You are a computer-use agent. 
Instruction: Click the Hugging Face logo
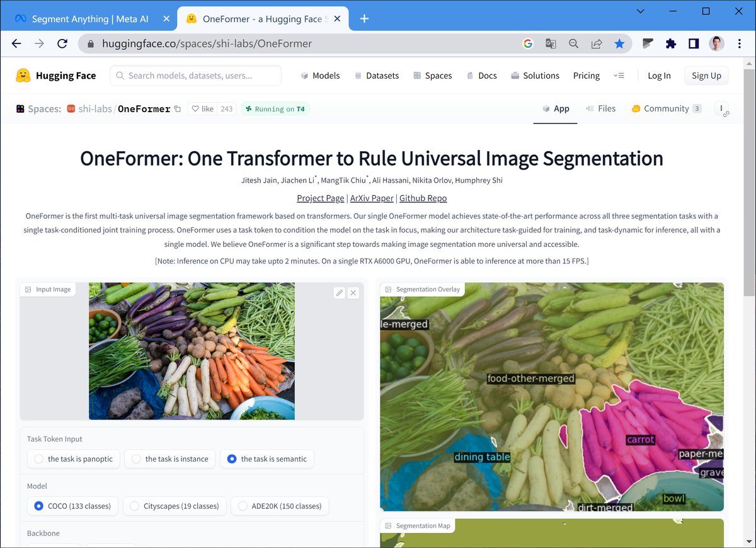click(56, 76)
